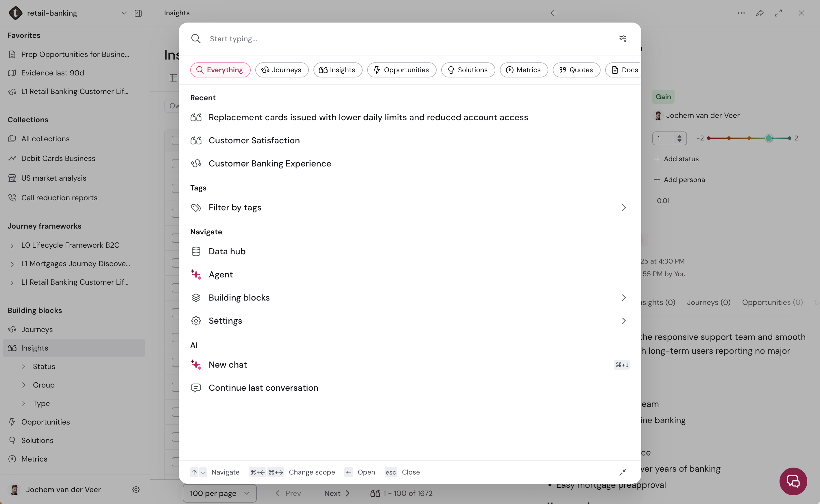Viewport: 820px width, 504px height.
Task: Open the support chat bubble
Action: point(793,481)
